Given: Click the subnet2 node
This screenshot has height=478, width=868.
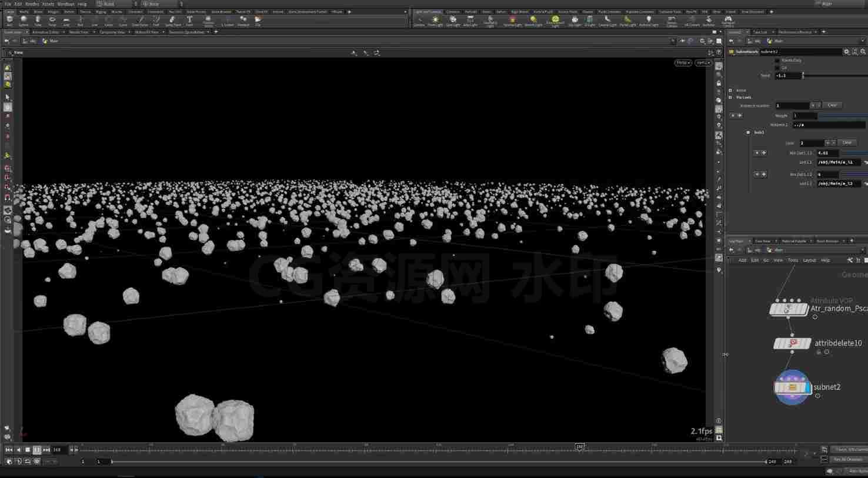Looking at the screenshot, I should point(792,387).
